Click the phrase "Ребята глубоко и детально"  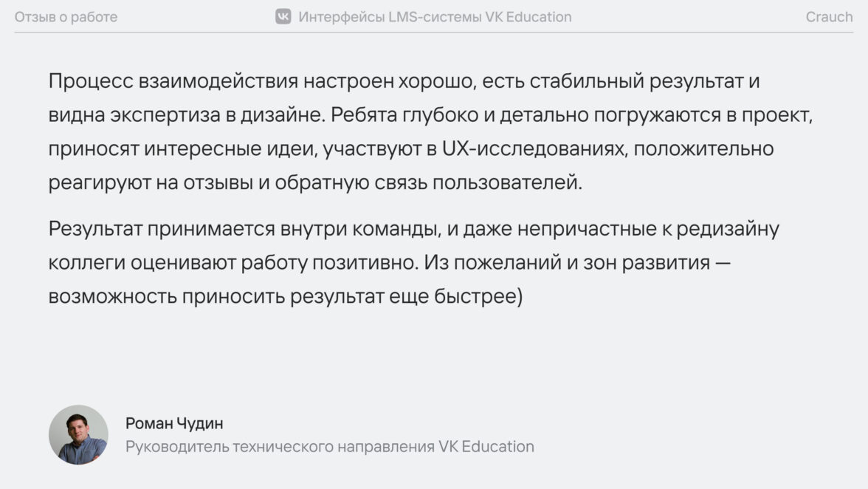[451, 114]
